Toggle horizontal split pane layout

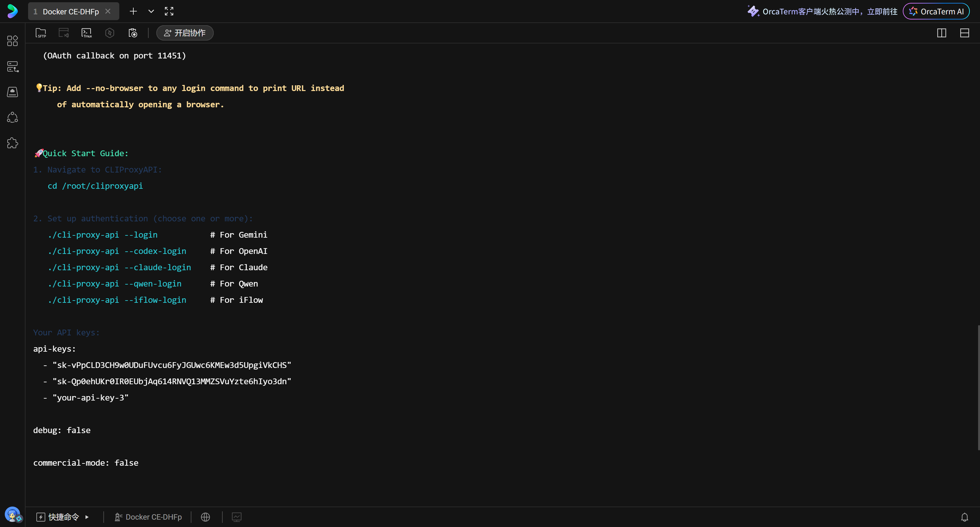click(x=964, y=33)
